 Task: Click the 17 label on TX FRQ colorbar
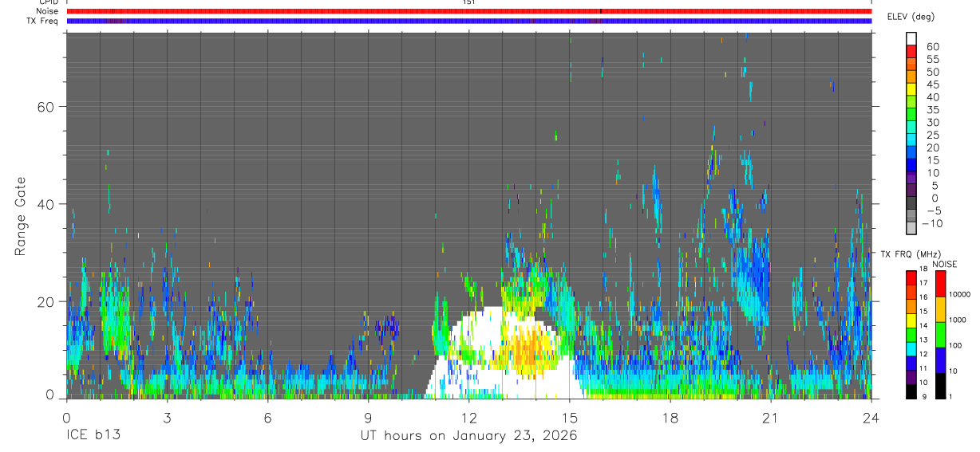[924, 283]
